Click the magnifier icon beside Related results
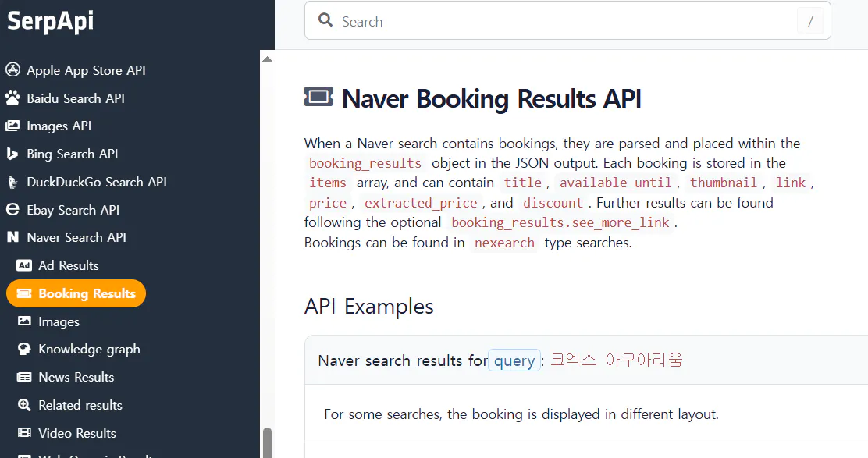The image size is (868, 458). click(23, 405)
